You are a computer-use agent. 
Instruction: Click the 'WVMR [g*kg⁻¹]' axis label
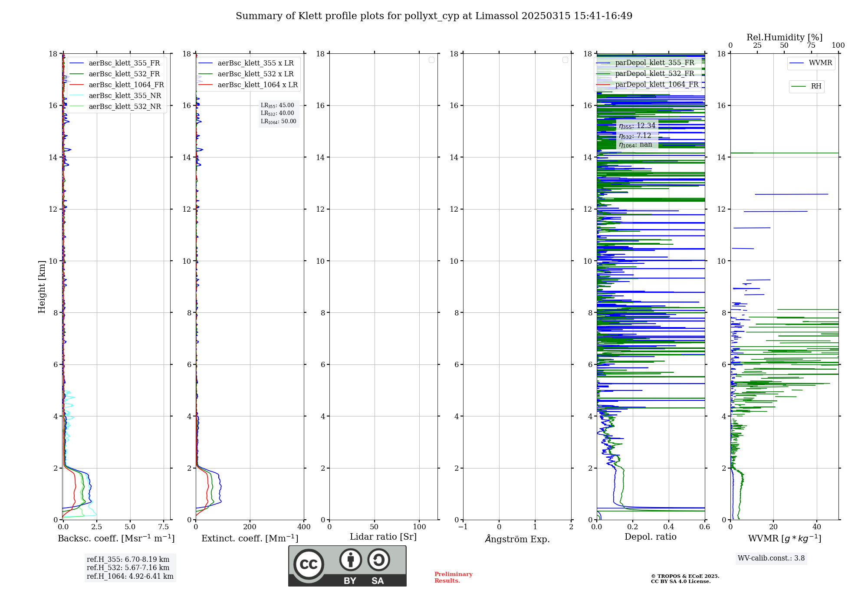click(x=785, y=538)
